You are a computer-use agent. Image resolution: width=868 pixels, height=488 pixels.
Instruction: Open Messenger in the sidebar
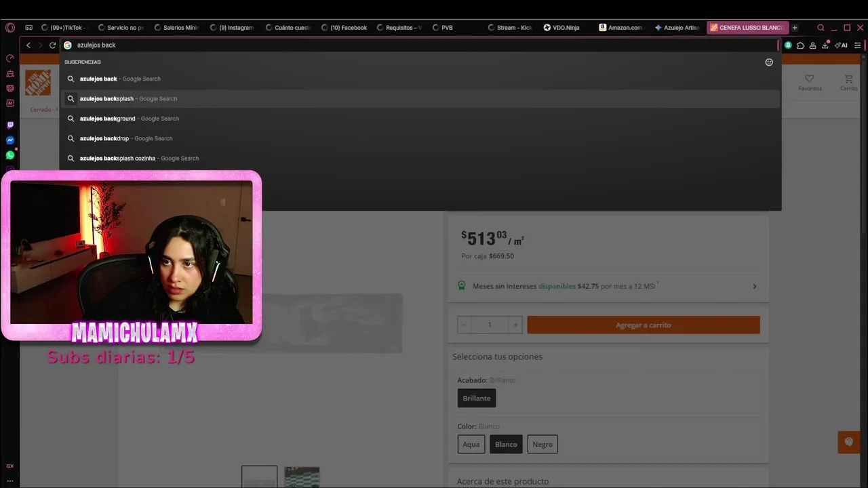coord(10,140)
